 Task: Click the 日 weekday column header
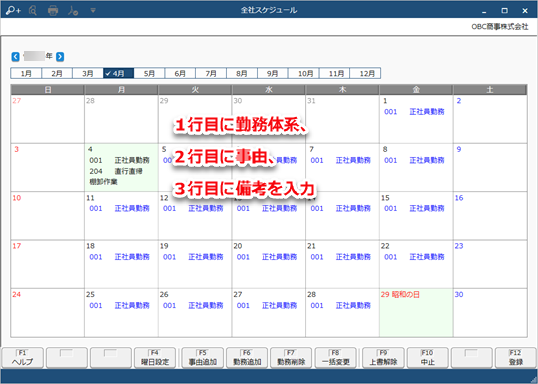(x=48, y=90)
